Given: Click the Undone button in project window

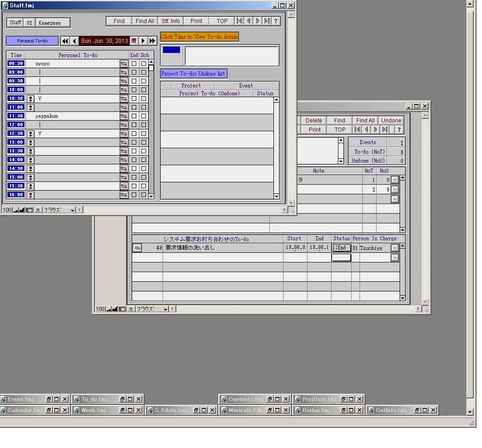Looking at the screenshot, I should coord(391,121).
